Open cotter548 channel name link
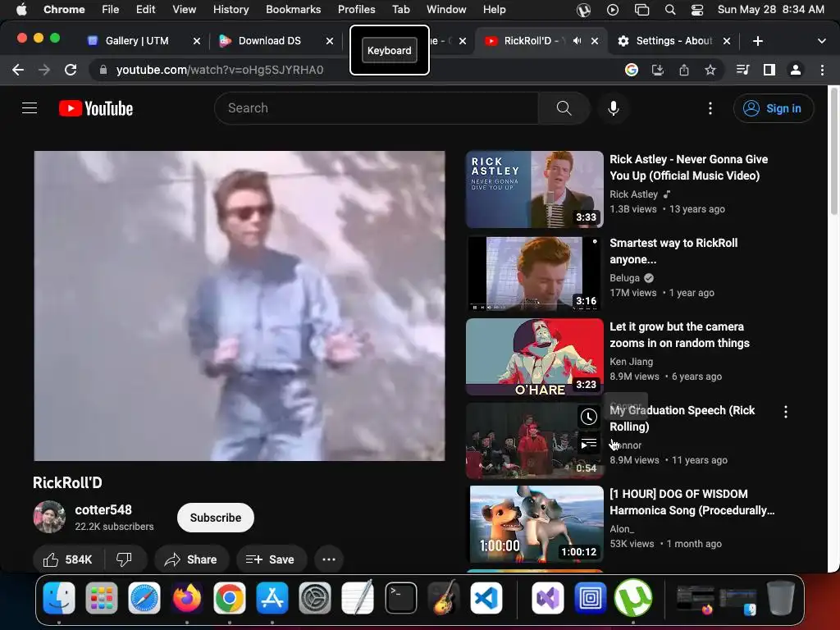The image size is (840, 630). [103, 510]
